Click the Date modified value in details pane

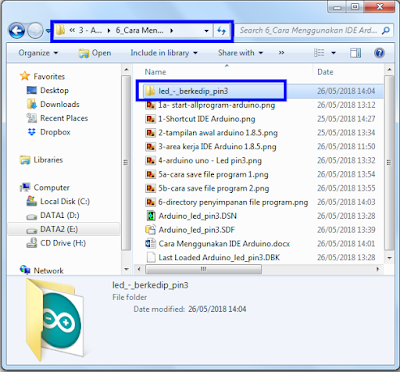click(217, 309)
